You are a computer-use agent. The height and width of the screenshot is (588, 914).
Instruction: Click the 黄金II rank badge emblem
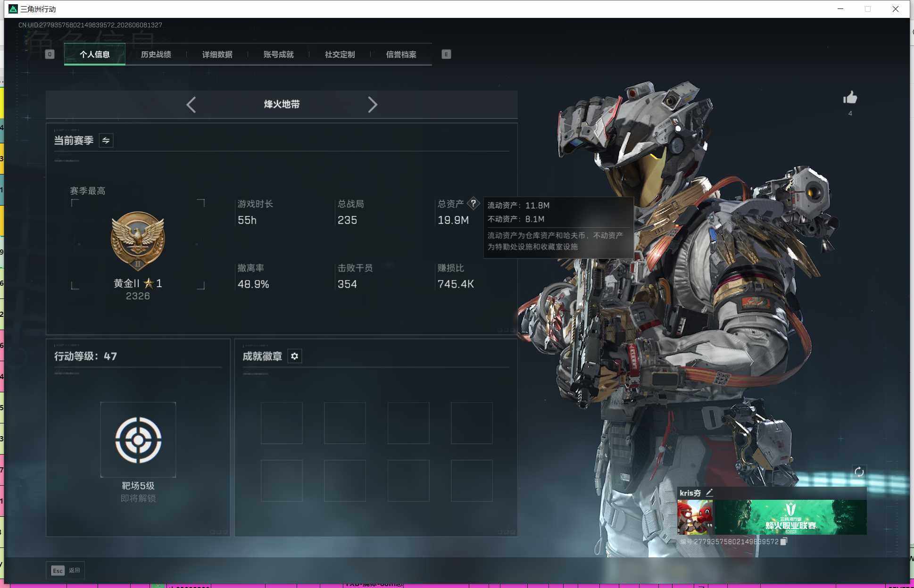click(x=138, y=241)
